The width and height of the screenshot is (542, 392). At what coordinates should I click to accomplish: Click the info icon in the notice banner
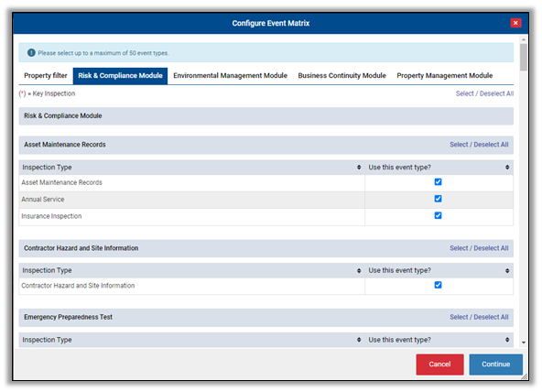tap(31, 53)
